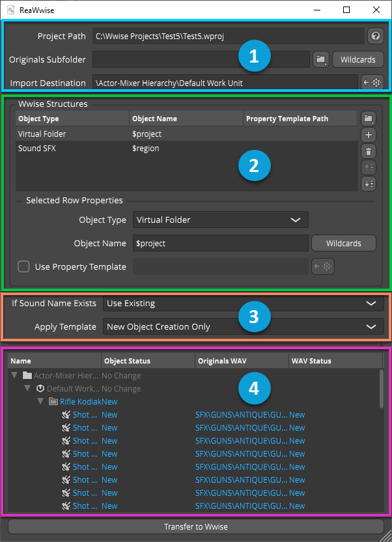The width and height of the screenshot is (392, 542).
Task: Click the plus icon to add structure row
Action: 369,135
